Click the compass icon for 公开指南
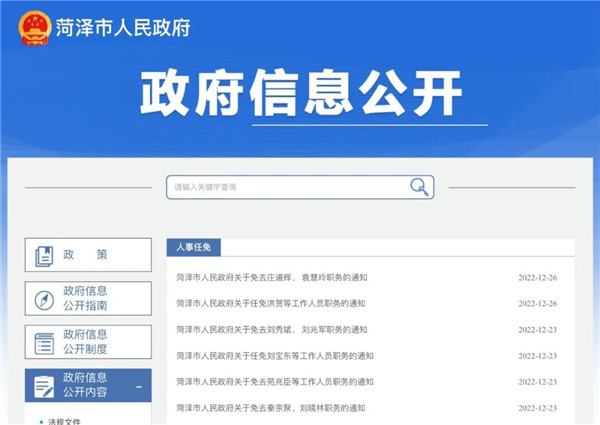Screen dimensions: 600x425 click(x=44, y=300)
